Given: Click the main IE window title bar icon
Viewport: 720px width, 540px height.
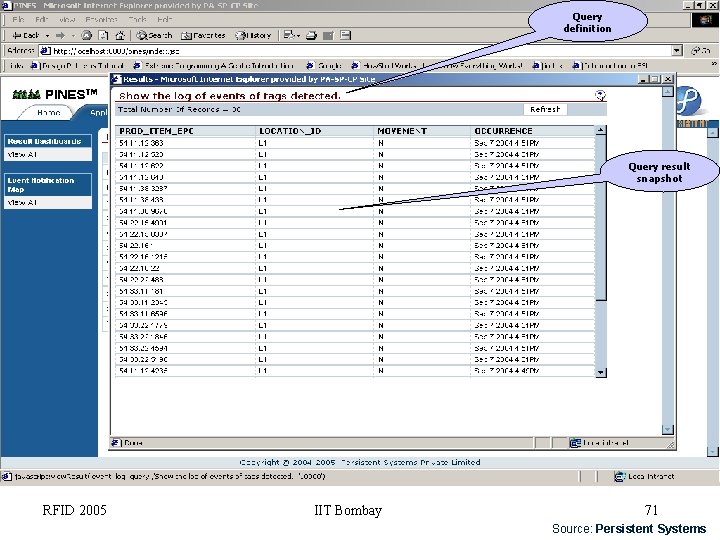Looking at the screenshot, I should pyautogui.click(x=6, y=5).
